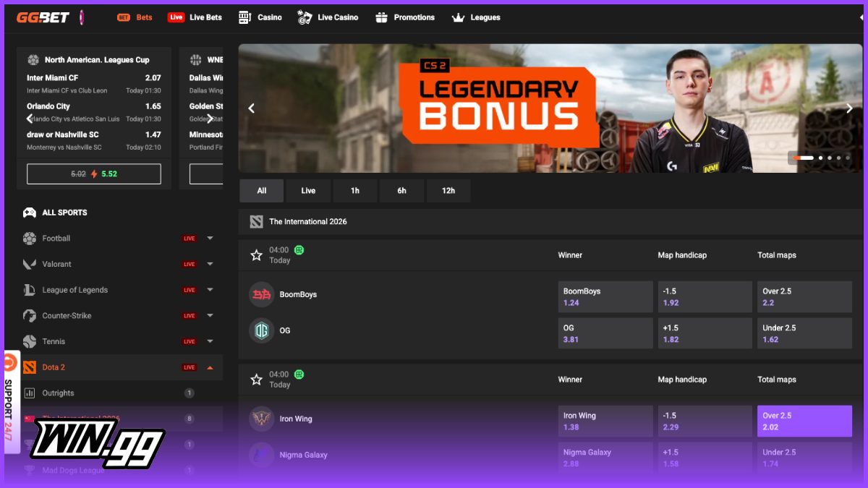Go to next featured match card
This screenshot has width=868, height=488.
tap(210, 119)
